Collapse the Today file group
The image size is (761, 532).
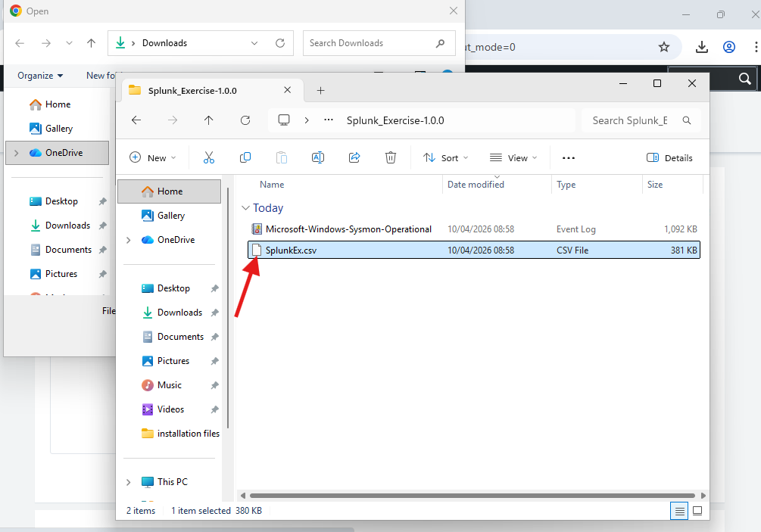coord(245,208)
